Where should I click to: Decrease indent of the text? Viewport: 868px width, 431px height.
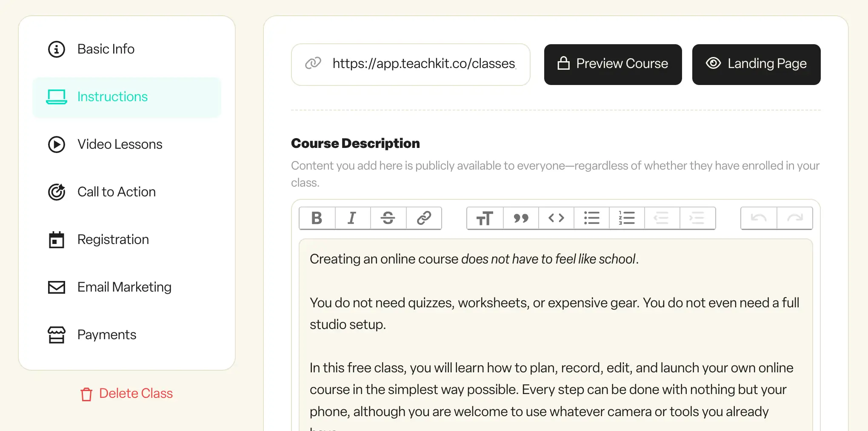point(662,218)
